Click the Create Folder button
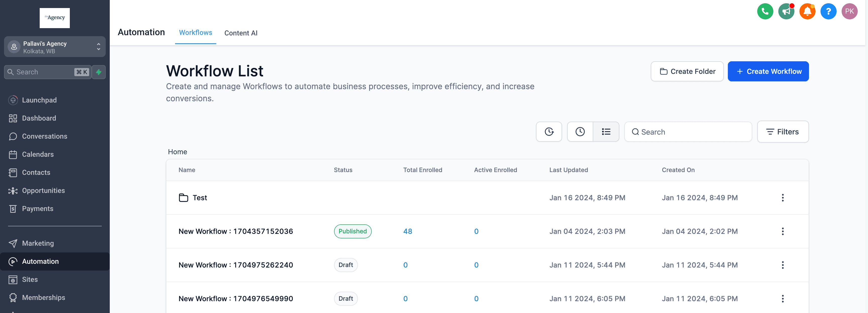 click(x=687, y=71)
